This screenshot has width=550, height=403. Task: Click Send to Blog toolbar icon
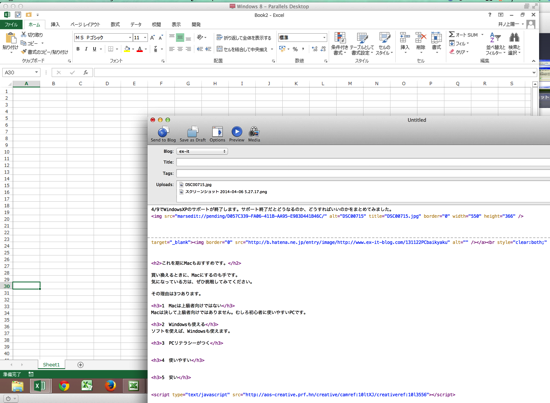(x=163, y=134)
